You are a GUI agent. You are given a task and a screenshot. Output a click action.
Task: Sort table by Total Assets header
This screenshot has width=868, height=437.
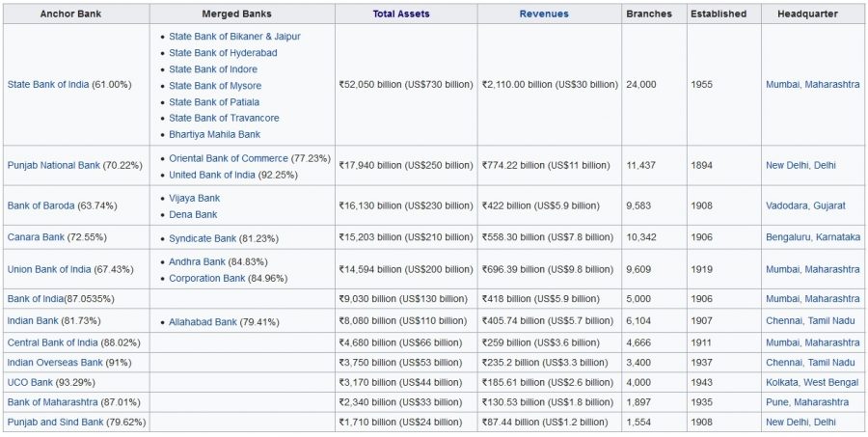[401, 14]
